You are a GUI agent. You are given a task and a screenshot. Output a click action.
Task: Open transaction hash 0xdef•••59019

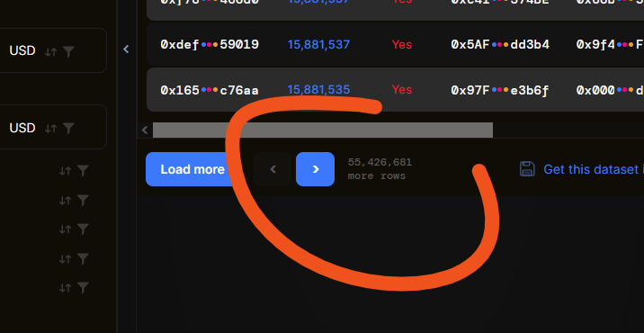pos(210,44)
